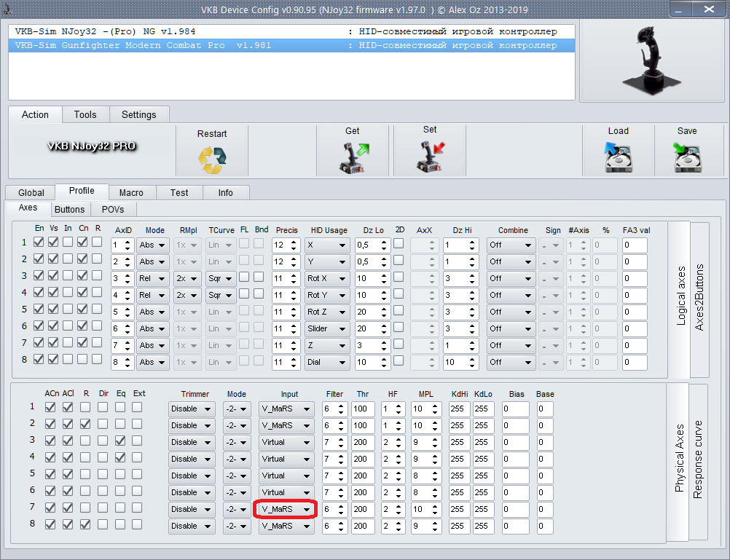Screen dimensions: 730x560
Task: Open the Buttons sub-tab
Action: (x=70, y=209)
